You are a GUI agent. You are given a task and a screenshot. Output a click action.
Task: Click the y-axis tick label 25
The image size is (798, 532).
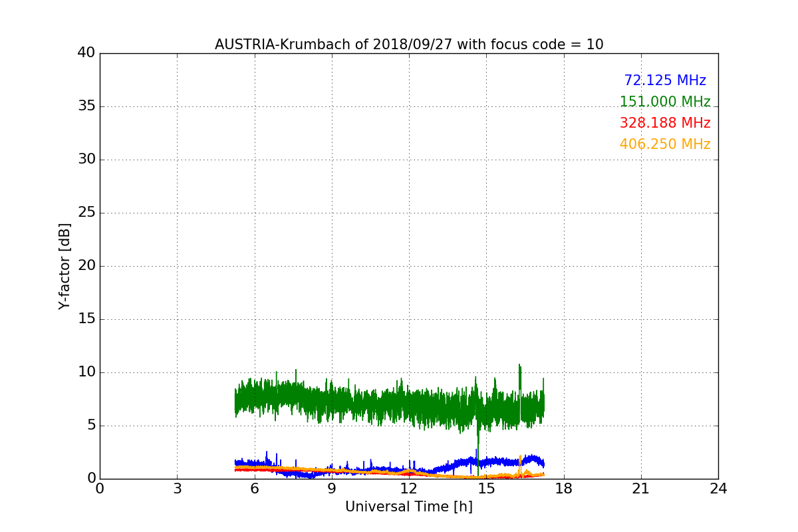(x=86, y=213)
